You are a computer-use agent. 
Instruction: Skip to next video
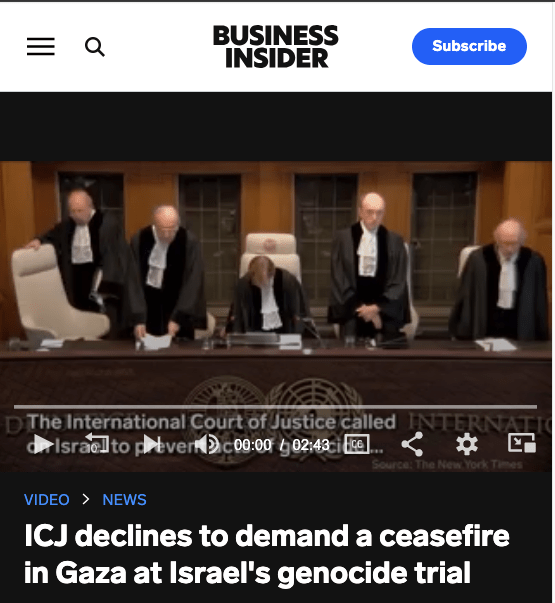152,444
